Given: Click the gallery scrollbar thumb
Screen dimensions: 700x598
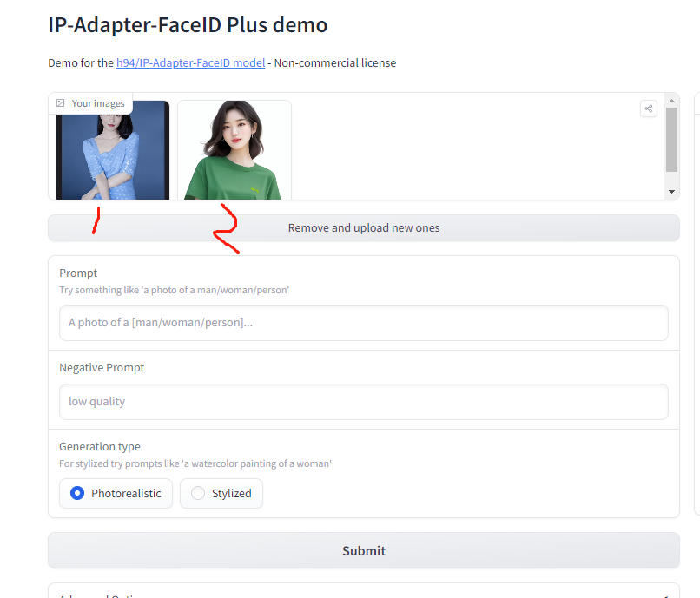Looking at the screenshot, I should pyautogui.click(x=671, y=139).
